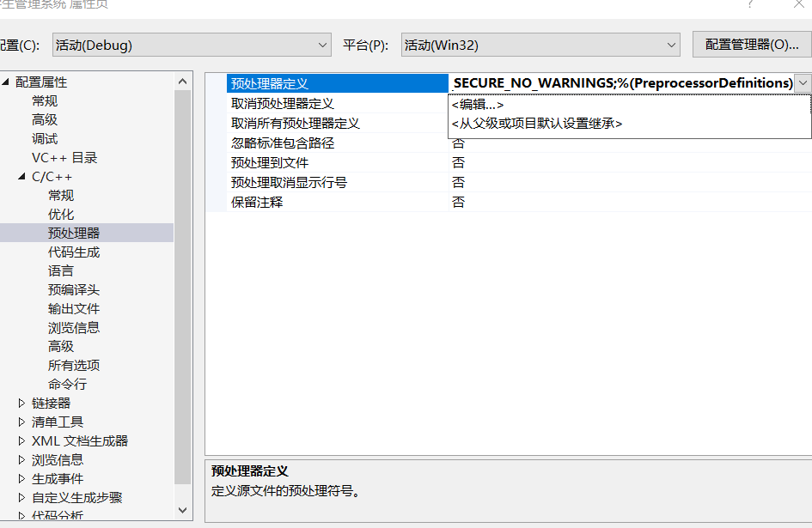
Task: Select the highlighted 预处理器 tree item
Action: pos(74,233)
